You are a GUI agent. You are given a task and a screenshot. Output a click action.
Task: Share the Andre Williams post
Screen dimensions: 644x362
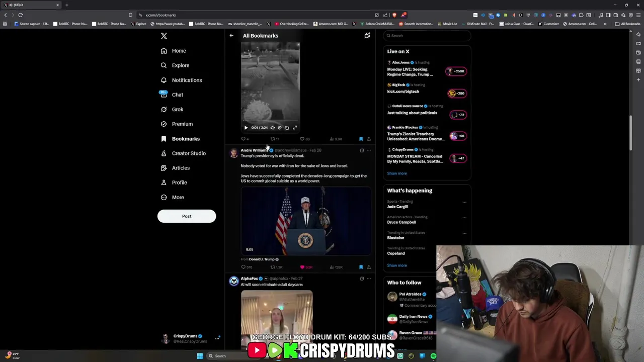pos(368,267)
